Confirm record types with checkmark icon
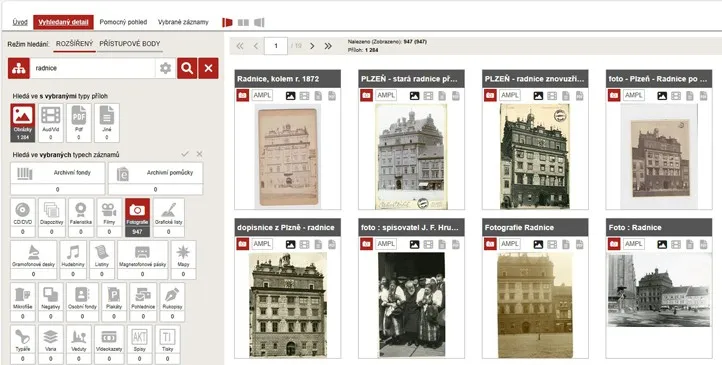This screenshot has width=722, height=365. 185,154
